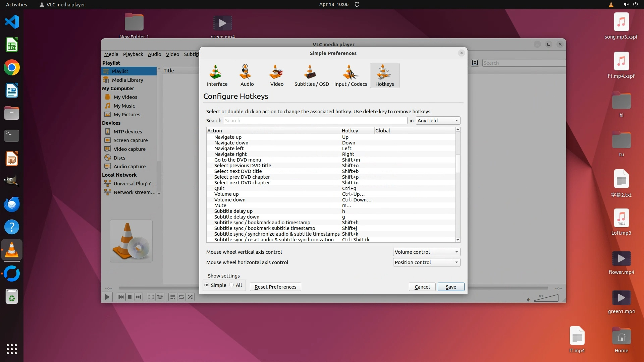The height and width of the screenshot is (362, 644).
Task: Click the Reset Preferences button
Action: [x=275, y=287]
